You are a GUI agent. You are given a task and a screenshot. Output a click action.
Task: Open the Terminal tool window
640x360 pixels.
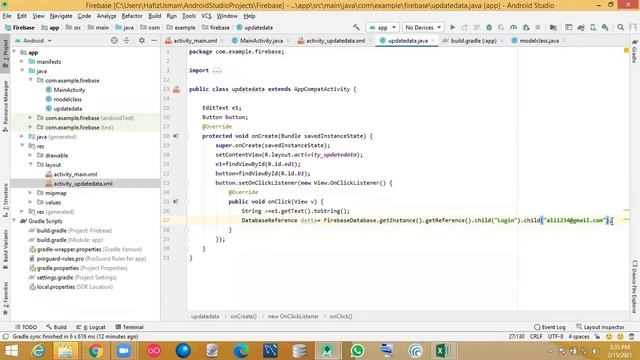pos(129,327)
